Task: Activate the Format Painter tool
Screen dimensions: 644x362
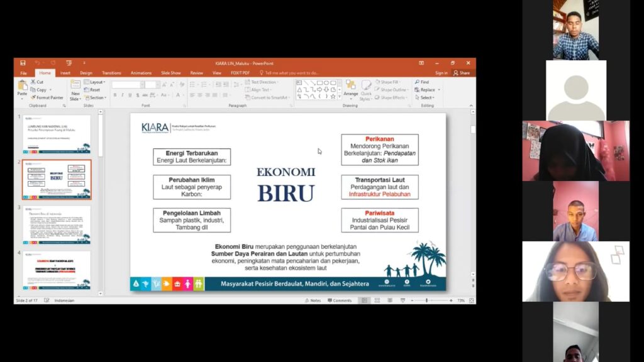Action: coord(47,97)
